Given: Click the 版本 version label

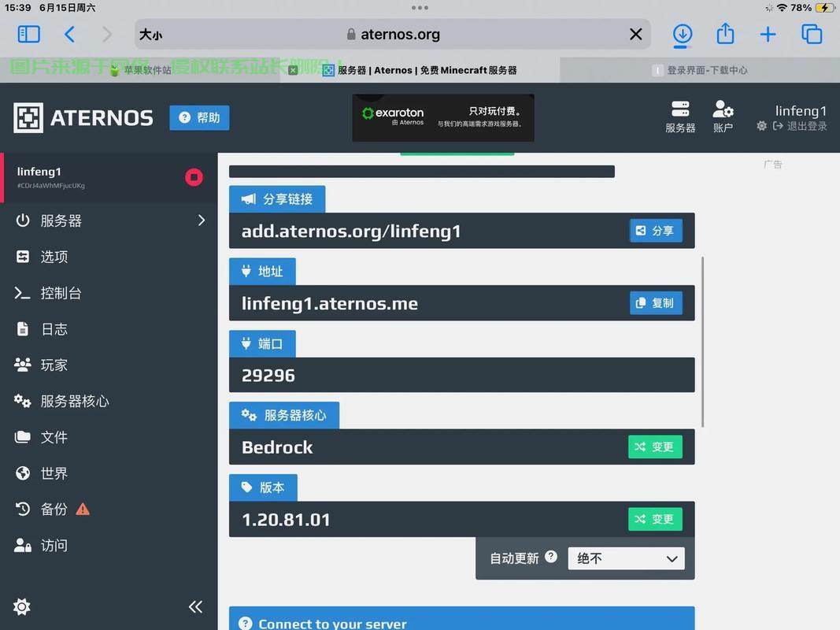Looking at the screenshot, I should coord(263,487).
